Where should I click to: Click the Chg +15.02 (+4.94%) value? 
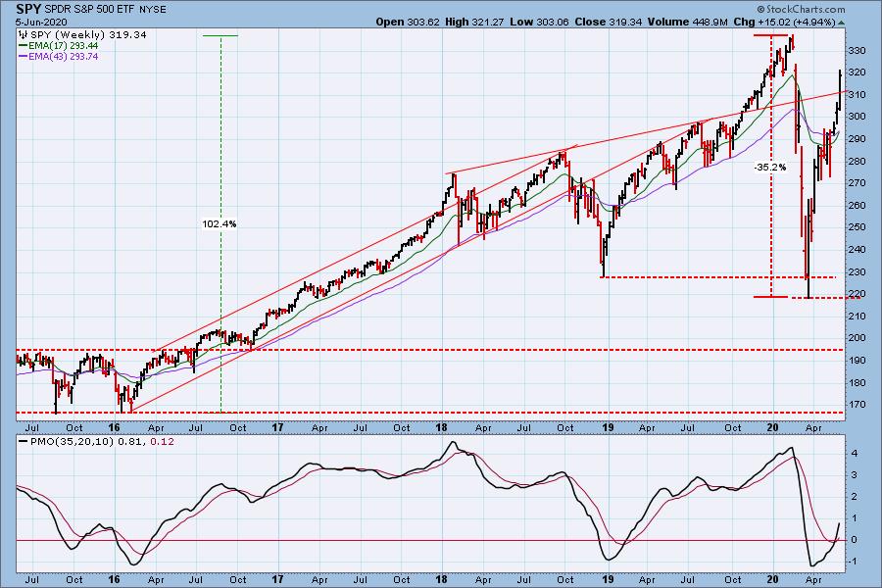coord(785,22)
